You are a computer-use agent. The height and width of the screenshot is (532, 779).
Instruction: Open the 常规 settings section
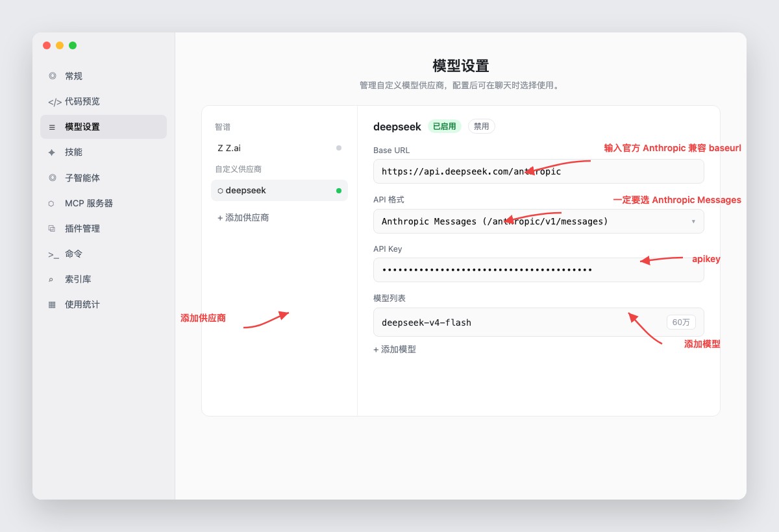[103, 76]
